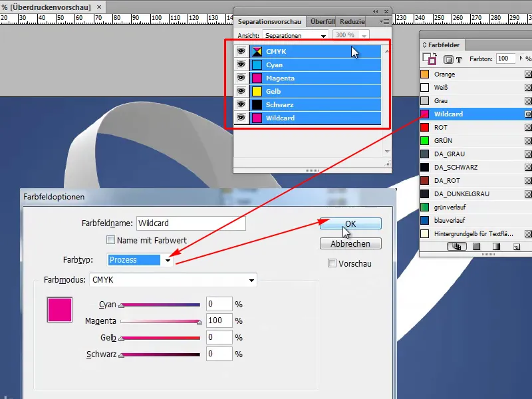Close the Überdruckenvorschau document tab
The width and height of the screenshot is (532, 399).
(x=98, y=7)
